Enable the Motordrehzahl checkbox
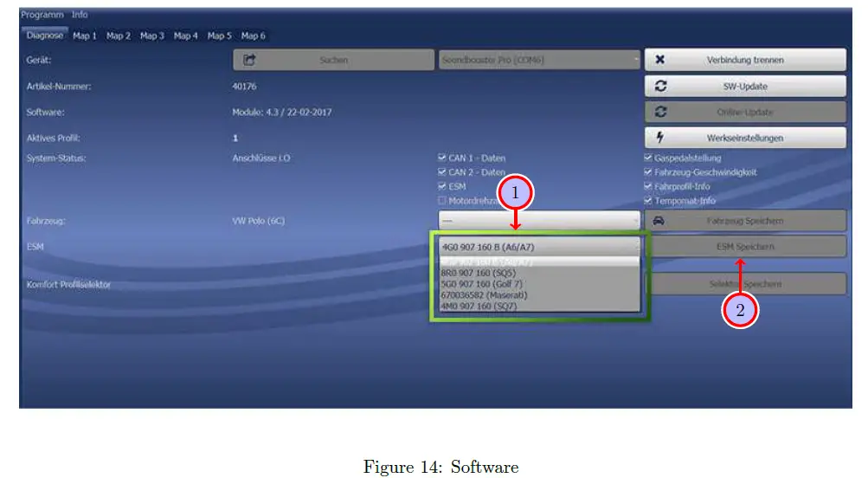The image size is (868, 478). tap(441, 201)
